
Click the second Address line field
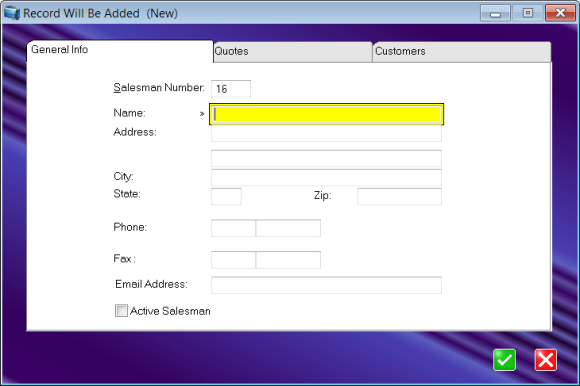(x=326, y=158)
